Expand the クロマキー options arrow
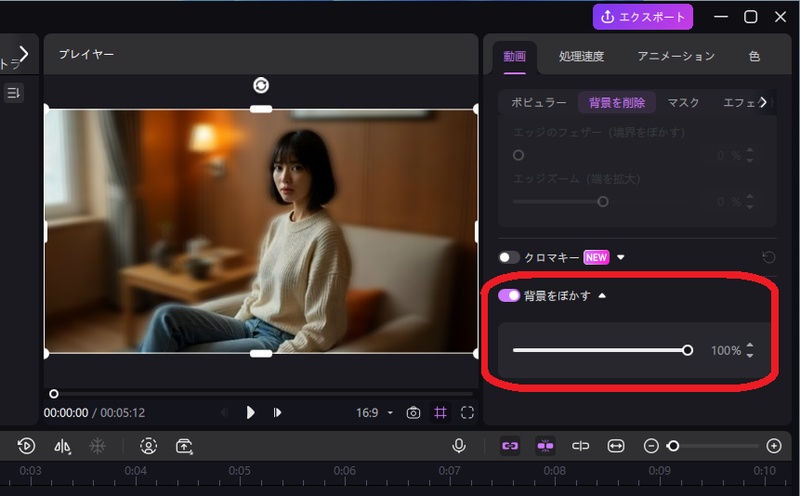 (620, 257)
